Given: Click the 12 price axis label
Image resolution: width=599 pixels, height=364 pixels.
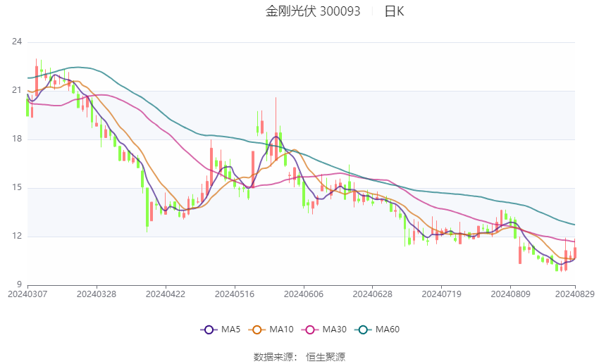Looking at the screenshot, I should click(17, 236).
